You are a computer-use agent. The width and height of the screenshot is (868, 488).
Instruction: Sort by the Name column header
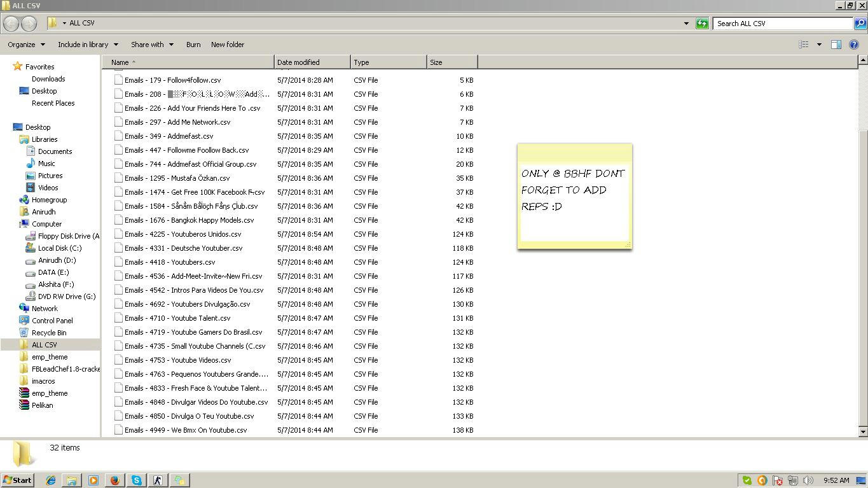188,62
